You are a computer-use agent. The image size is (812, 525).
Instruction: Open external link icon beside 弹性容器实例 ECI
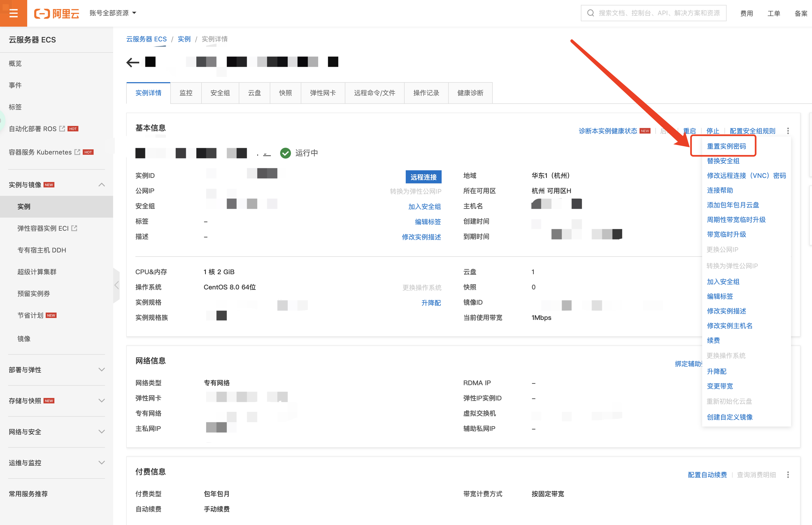pos(74,228)
